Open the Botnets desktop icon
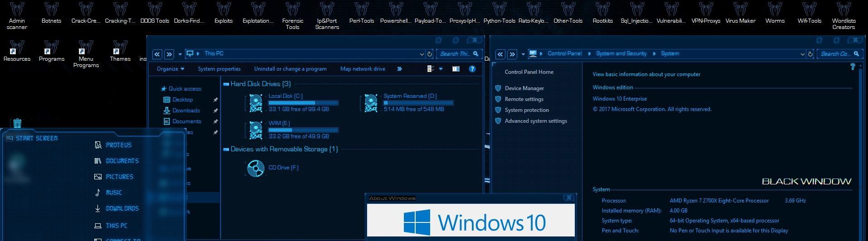 [51, 13]
